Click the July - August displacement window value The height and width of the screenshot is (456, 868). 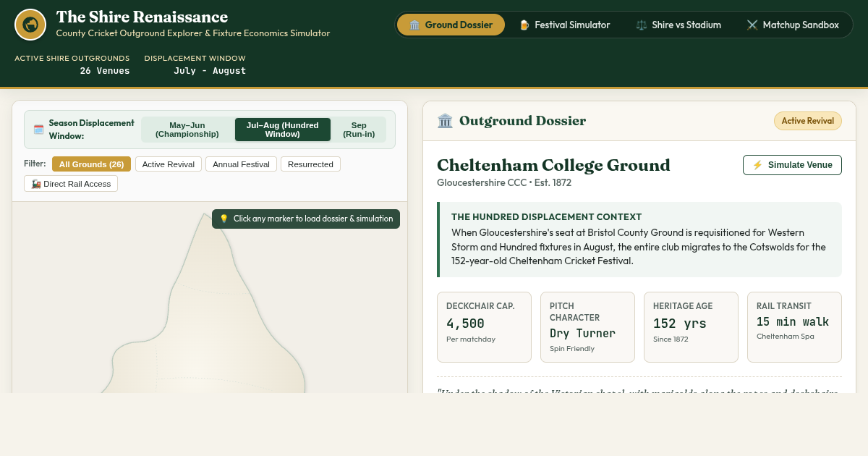pyautogui.click(x=210, y=70)
